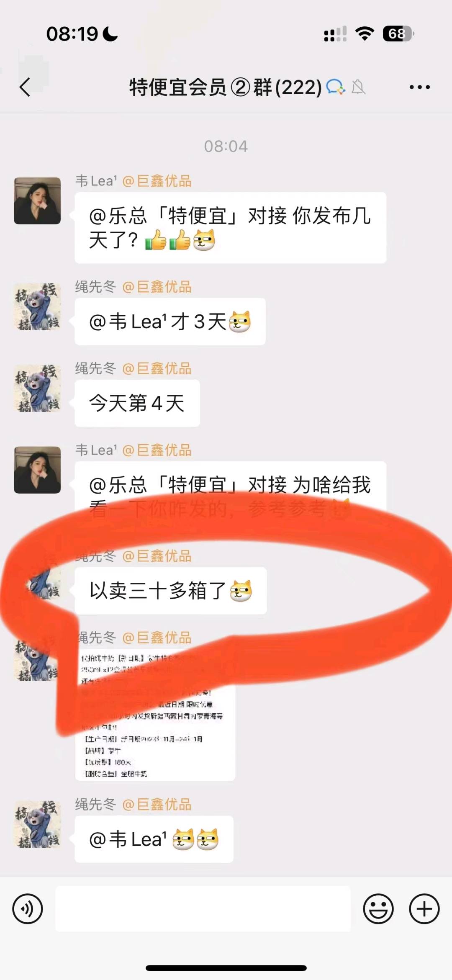Screen dimensions: 452x980
Task: Tap the back arrow in chat header
Action: pos(25,87)
